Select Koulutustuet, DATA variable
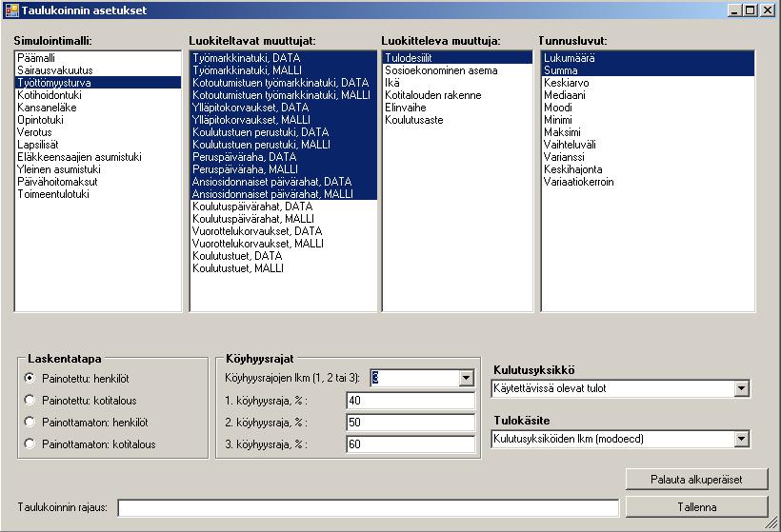Image resolution: width=781 pixels, height=532 pixels. click(x=284, y=256)
